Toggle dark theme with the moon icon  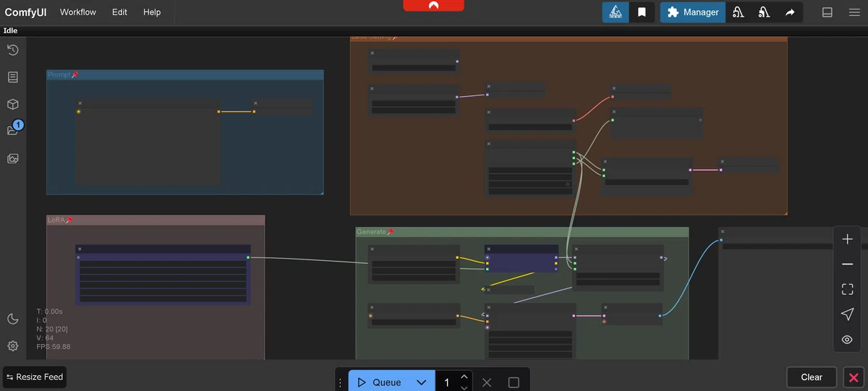pos(12,319)
